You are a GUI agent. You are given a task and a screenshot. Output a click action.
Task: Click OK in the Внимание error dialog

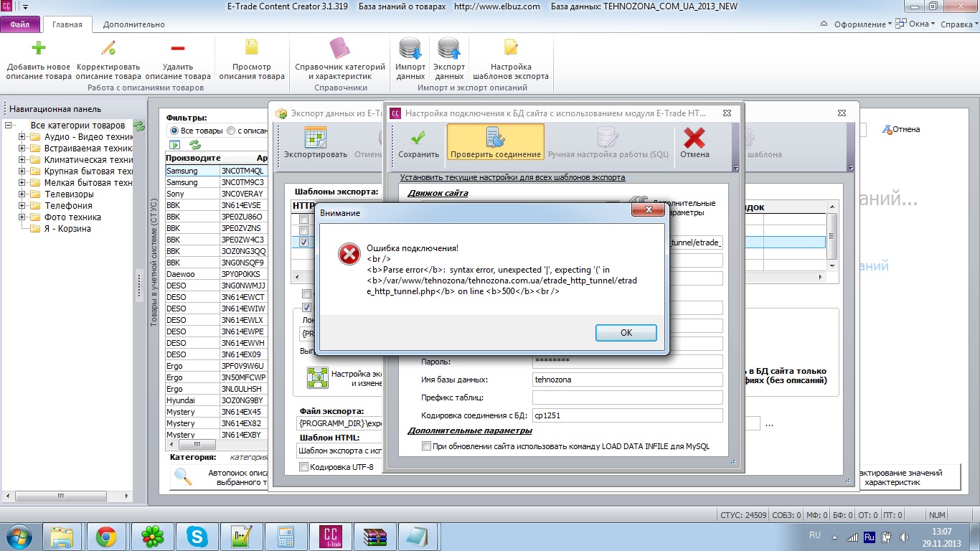coord(626,333)
